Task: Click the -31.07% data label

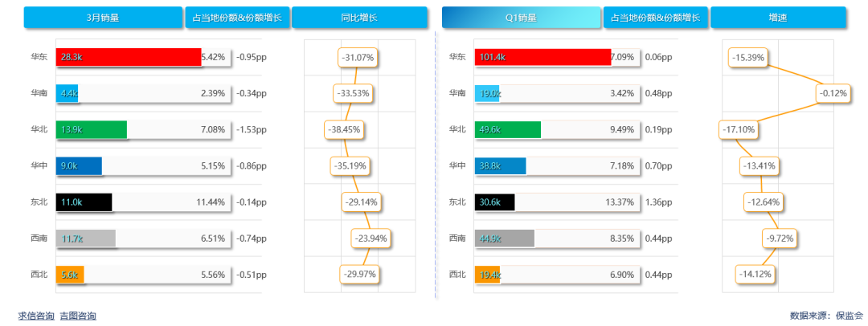Action: [358, 58]
